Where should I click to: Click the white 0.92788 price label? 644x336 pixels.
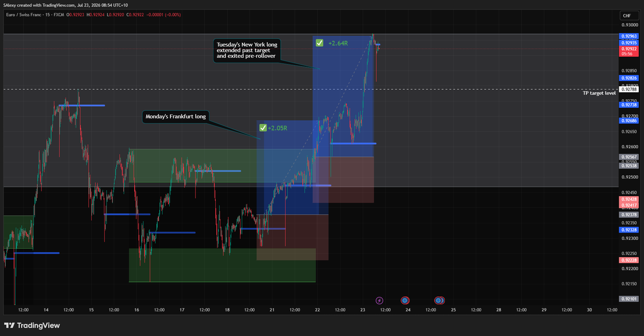pos(629,89)
